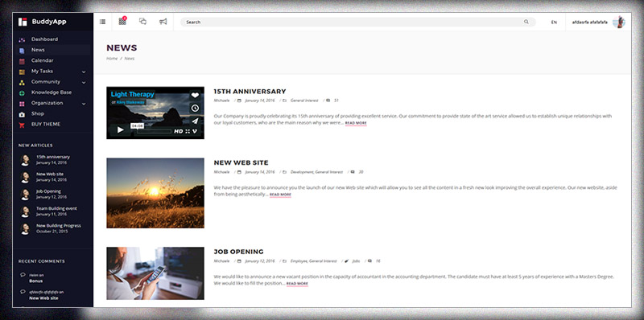Open New Building Progress in New Articles
644x320 pixels.
pyautogui.click(x=58, y=226)
